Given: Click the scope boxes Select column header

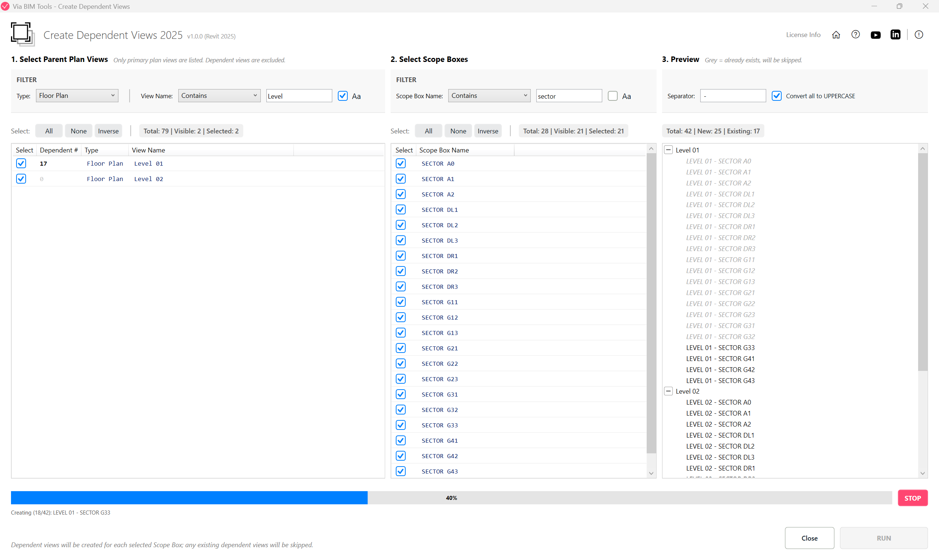Looking at the screenshot, I should 404,150.
